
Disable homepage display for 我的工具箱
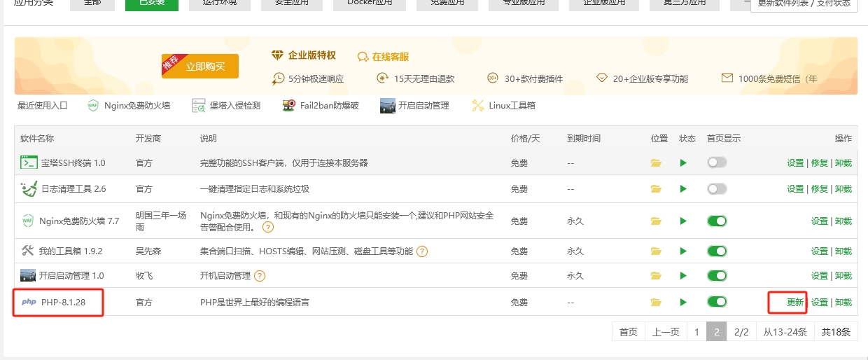(x=717, y=251)
